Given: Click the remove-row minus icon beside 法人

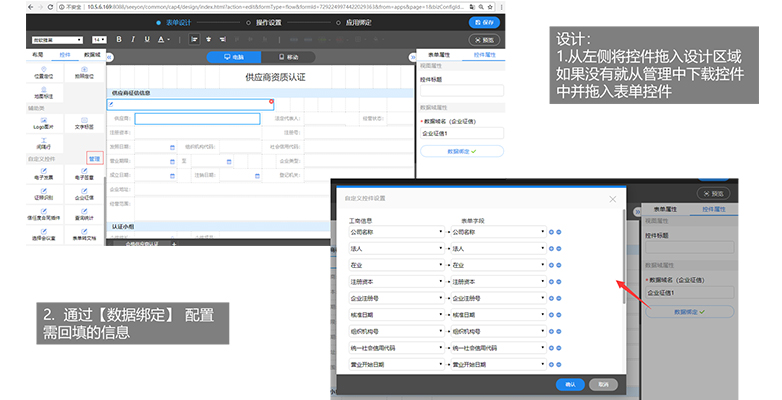Looking at the screenshot, I should coord(559,248).
